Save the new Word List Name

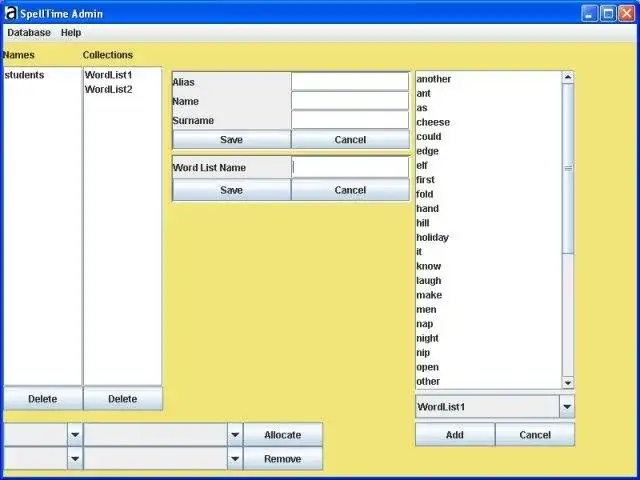tap(231, 190)
